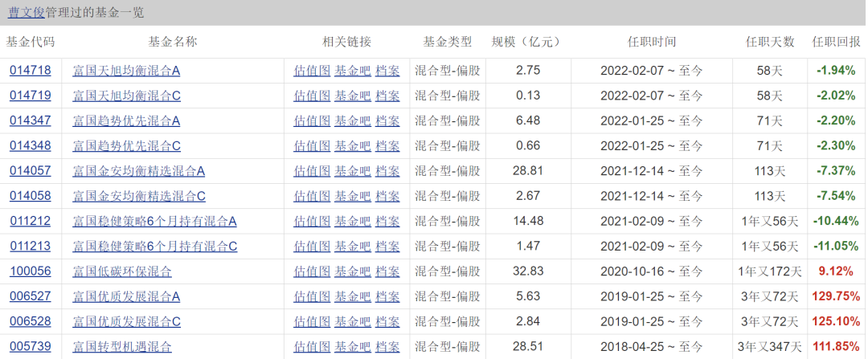
Task: Open 富国趋势优先混合A fund page
Action: (126, 120)
